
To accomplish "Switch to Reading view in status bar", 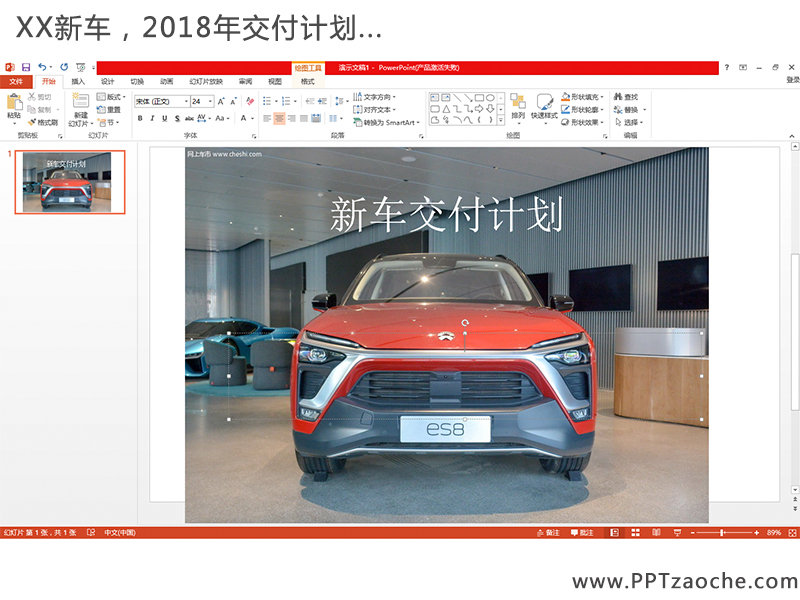I will [656, 533].
